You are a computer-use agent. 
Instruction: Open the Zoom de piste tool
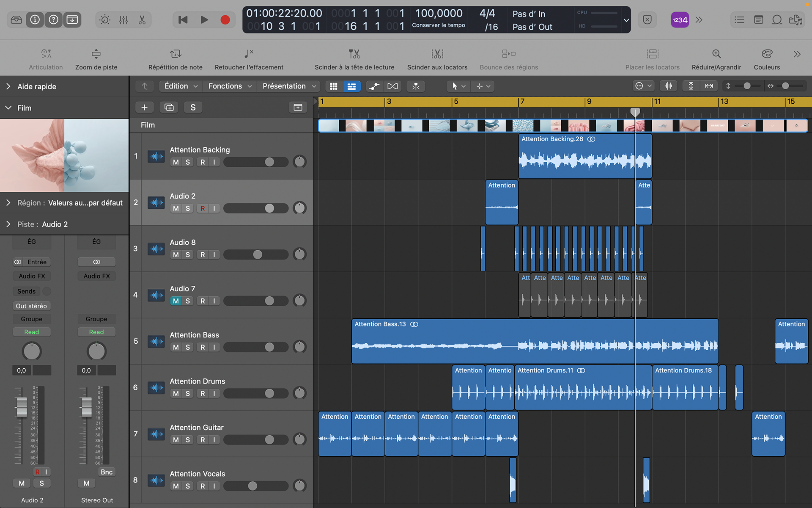click(96, 54)
